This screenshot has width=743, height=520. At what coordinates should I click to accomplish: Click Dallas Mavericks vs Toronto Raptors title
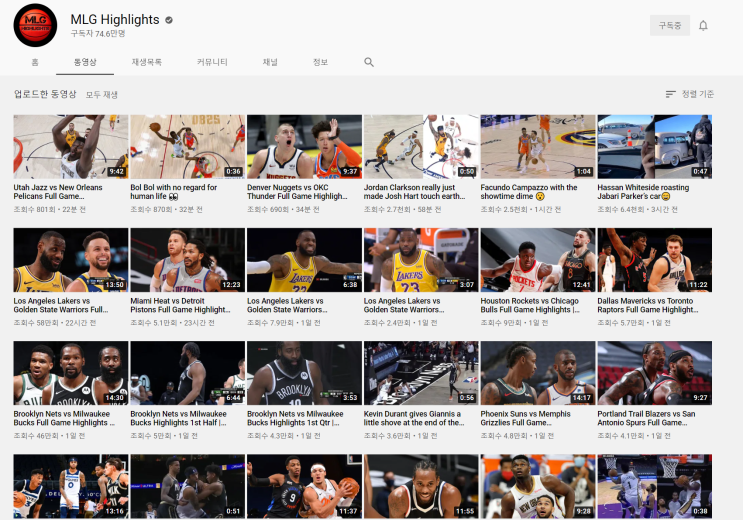[x=648, y=305]
